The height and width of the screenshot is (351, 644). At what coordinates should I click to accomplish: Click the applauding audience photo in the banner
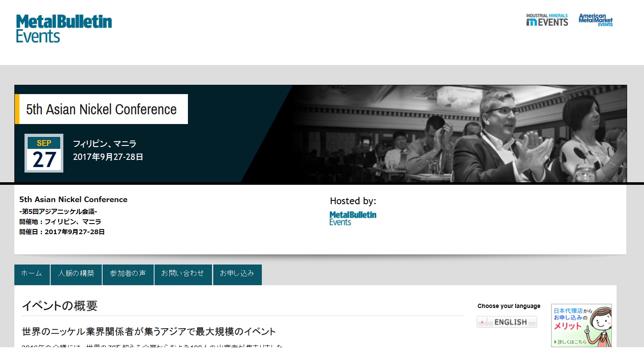point(465,135)
